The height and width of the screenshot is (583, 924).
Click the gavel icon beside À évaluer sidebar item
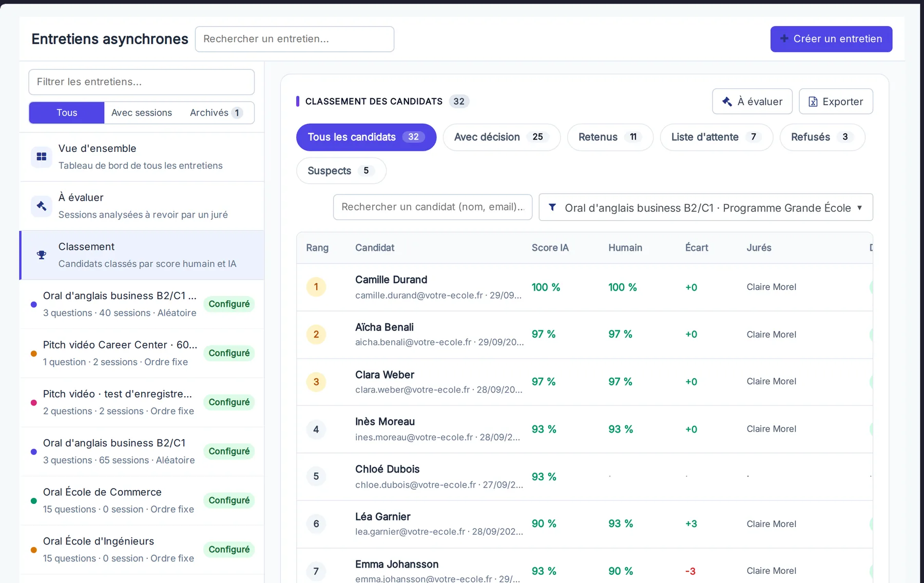tap(42, 206)
